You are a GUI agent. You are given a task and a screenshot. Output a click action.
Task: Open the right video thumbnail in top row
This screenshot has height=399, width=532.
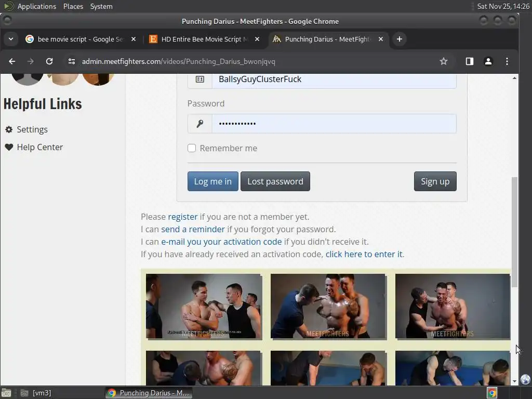coord(453,307)
